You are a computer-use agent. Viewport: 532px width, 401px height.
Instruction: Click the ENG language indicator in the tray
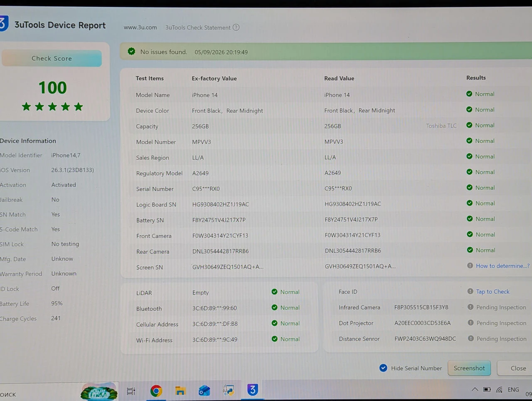(x=513, y=390)
